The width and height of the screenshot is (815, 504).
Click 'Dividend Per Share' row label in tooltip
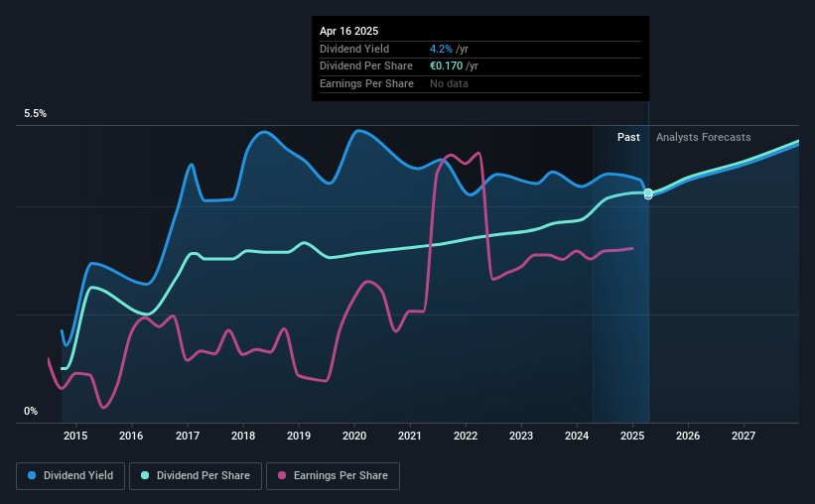(x=366, y=66)
